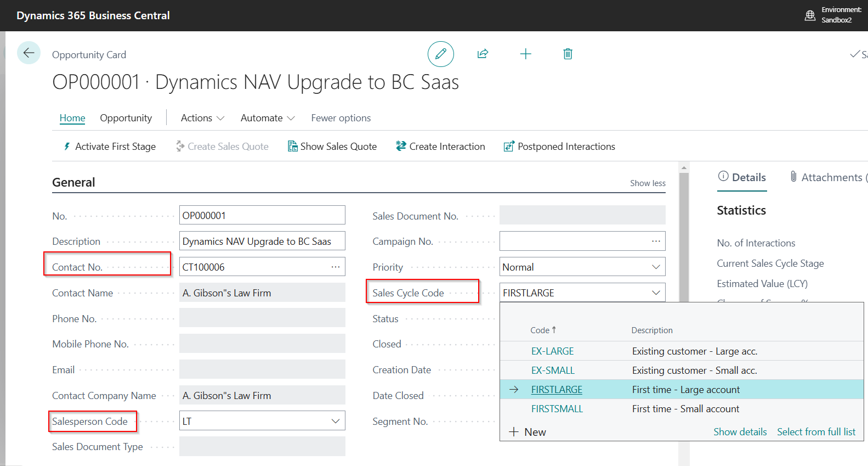Click the Mobile Phone No. field
Viewport: 868px width, 466px height.
click(x=262, y=344)
